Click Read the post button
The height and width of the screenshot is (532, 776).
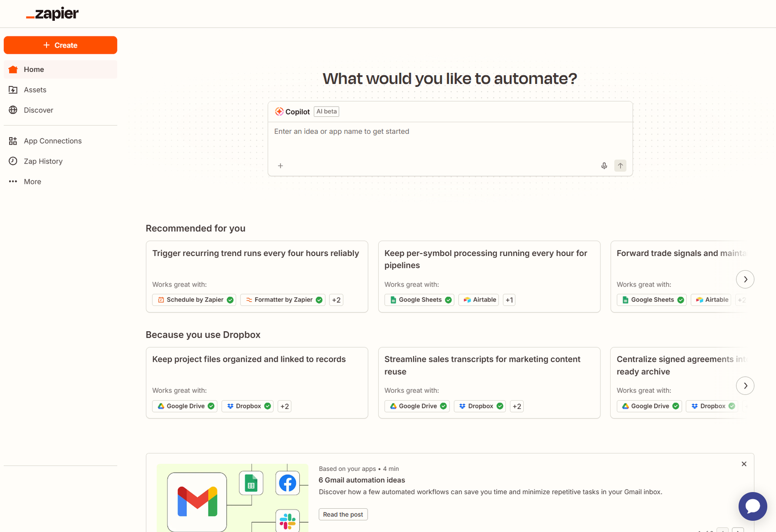343,515
